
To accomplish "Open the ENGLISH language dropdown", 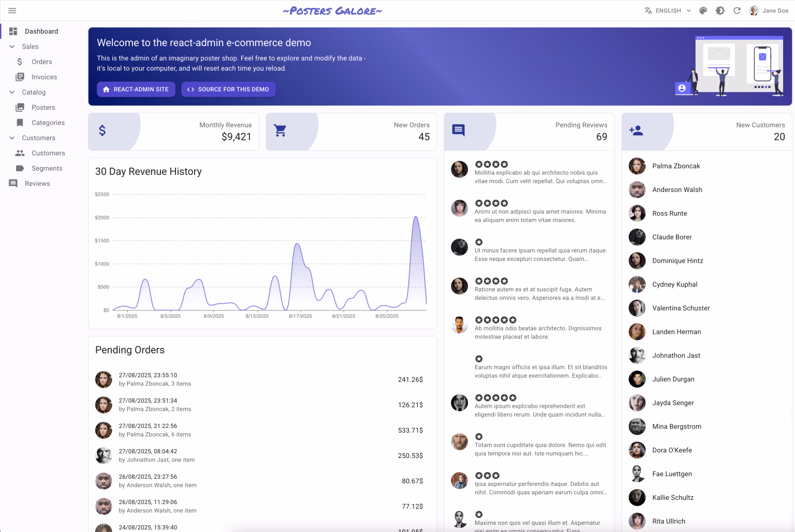I will [x=668, y=10].
